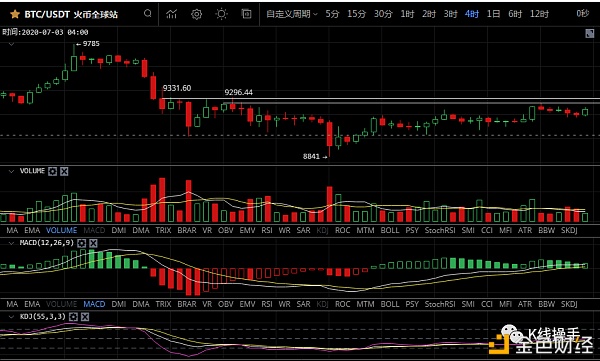The height and width of the screenshot is (361, 600).
Task: Take a chart snapshot with screenshot icon
Action: [247, 14]
